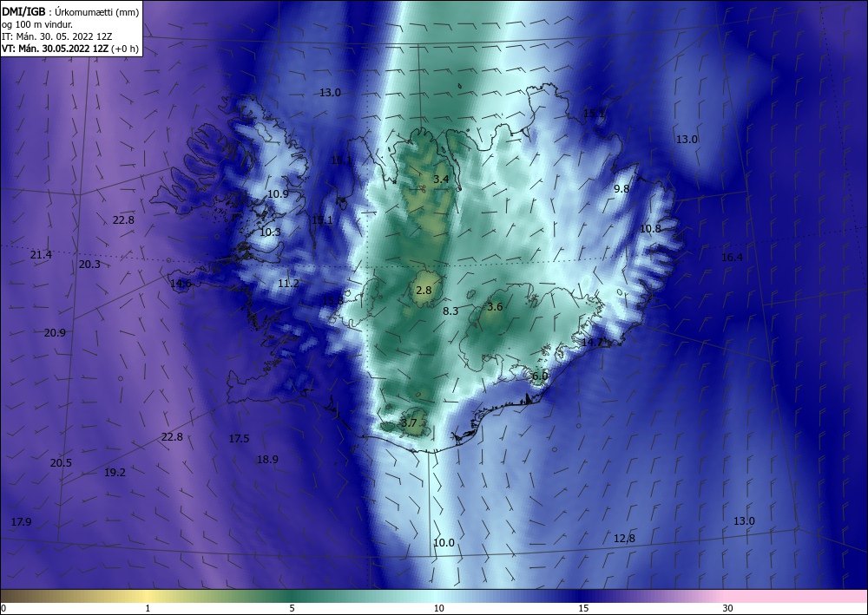
Task: Click the 5 tick on the color scale
Action: click(x=292, y=609)
